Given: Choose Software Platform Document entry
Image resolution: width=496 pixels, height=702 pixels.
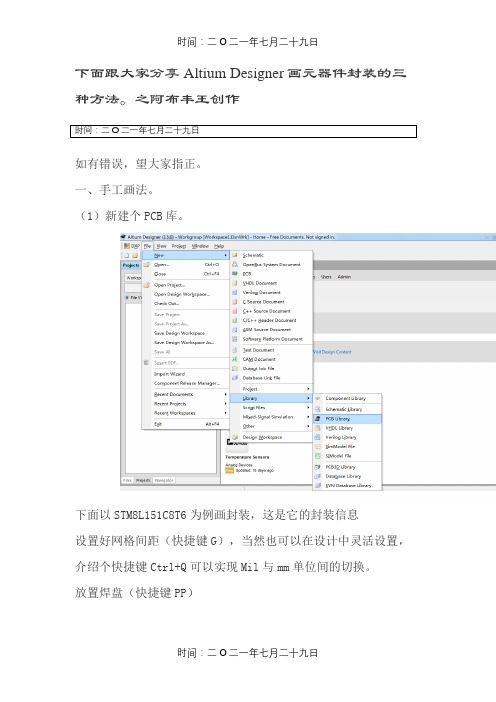Looking at the screenshot, I should tap(273, 339).
